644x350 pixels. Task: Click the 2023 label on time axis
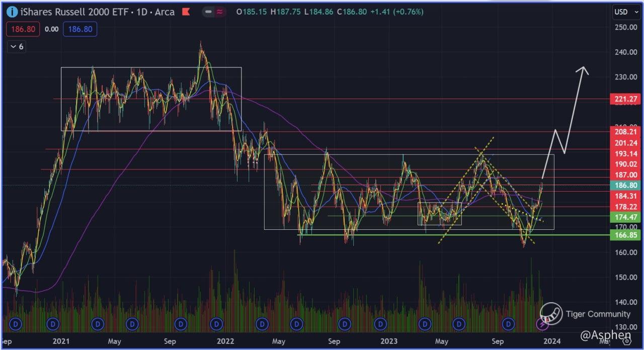point(389,341)
